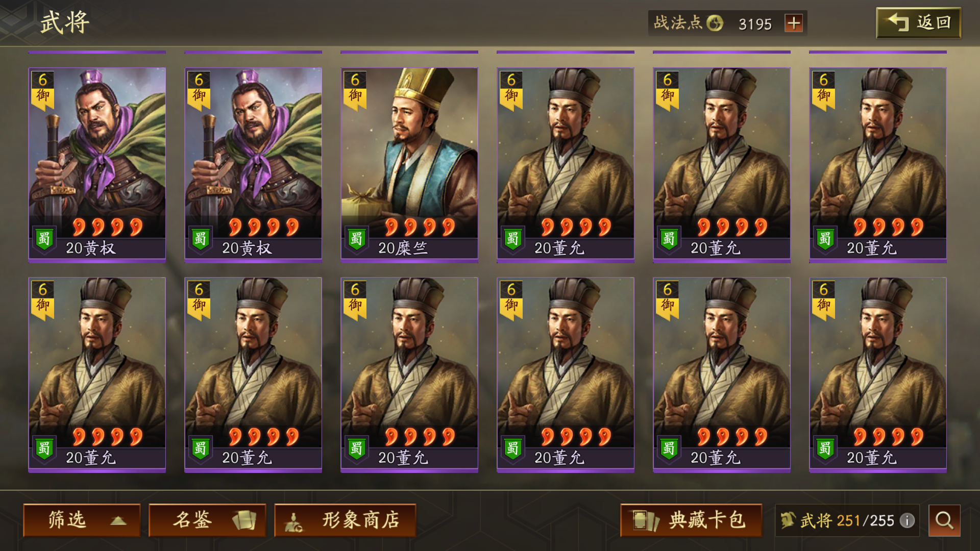Select the 糜竺 general card
The height and width of the screenshot is (551, 980).
pos(409,165)
